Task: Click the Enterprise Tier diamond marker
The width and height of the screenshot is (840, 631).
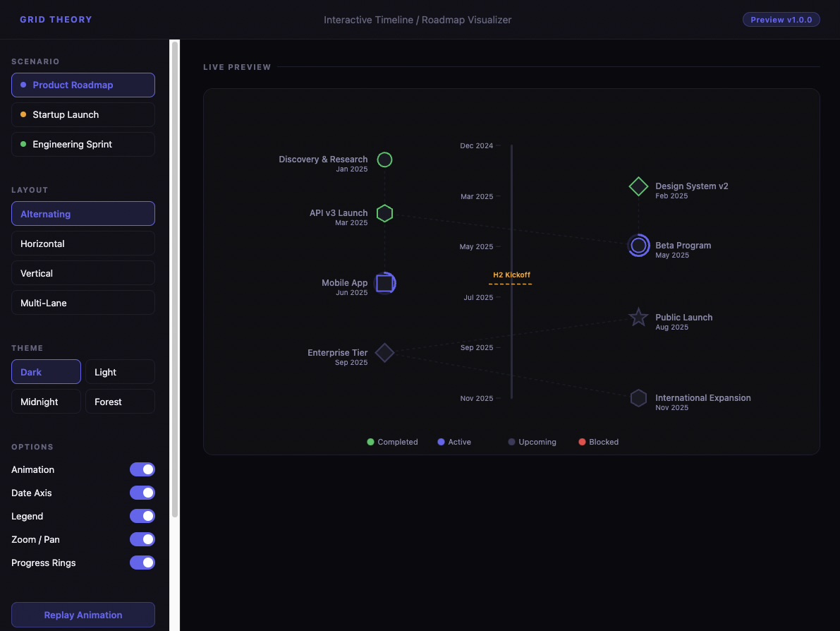Action: coord(384,353)
